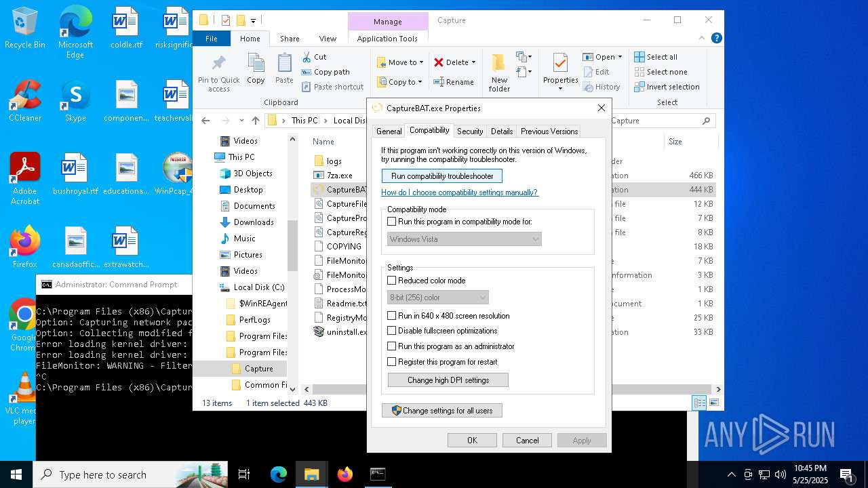The image size is (868, 488).
Task: Click the Copy ribbon icon
Action: [256, 69]
